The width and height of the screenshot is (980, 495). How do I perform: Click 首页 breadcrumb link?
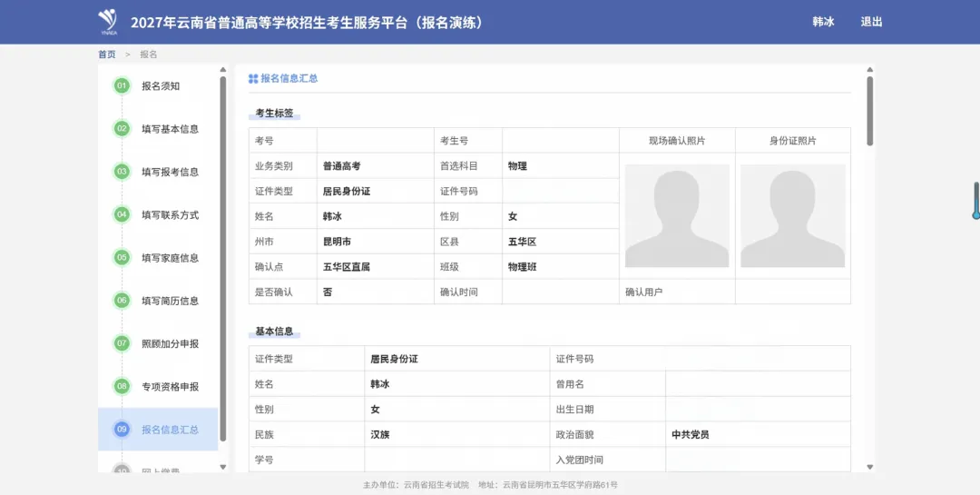pos(107,54)
